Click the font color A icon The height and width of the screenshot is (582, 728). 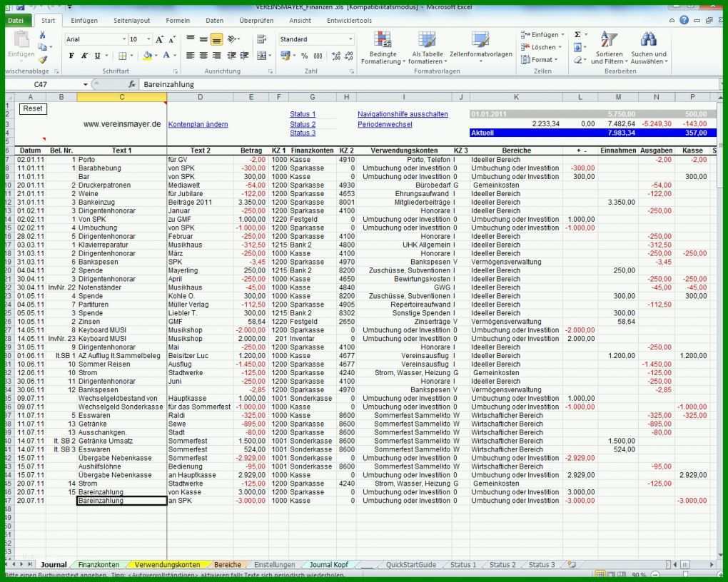coord(166,56)
